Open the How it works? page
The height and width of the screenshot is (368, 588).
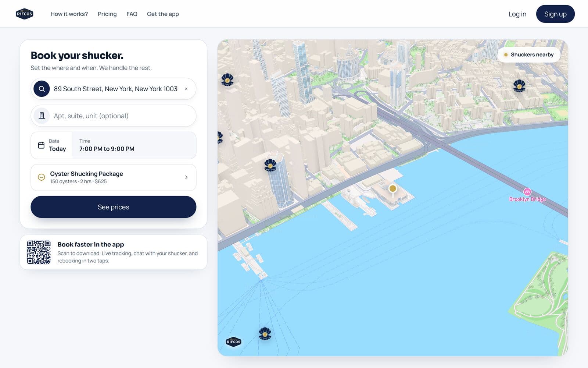(69, 14)
